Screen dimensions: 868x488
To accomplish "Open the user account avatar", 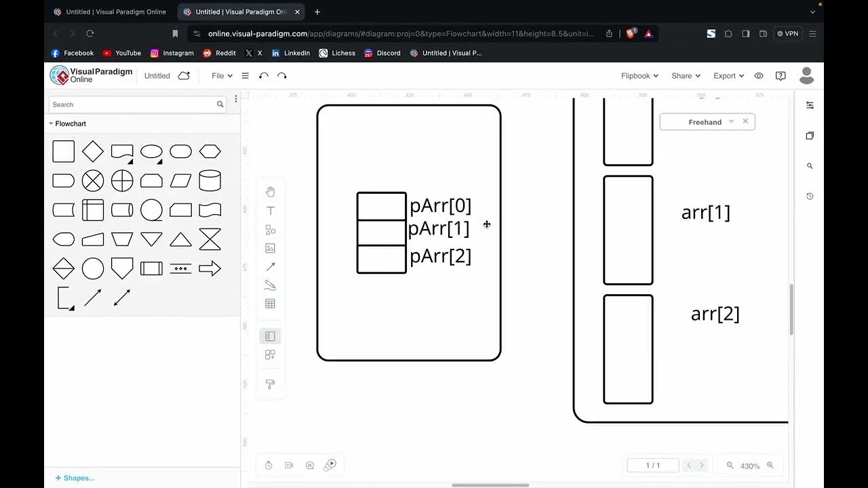I will (806, 76).
